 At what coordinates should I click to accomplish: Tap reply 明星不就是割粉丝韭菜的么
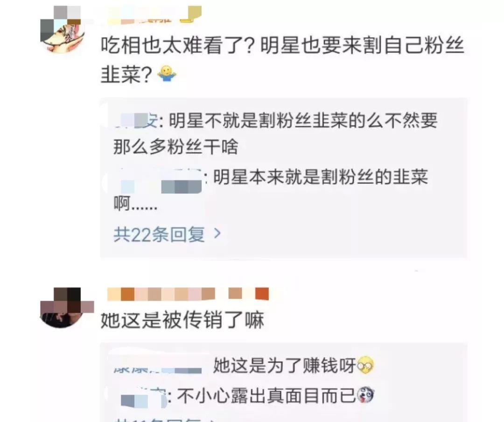[275, 134]
